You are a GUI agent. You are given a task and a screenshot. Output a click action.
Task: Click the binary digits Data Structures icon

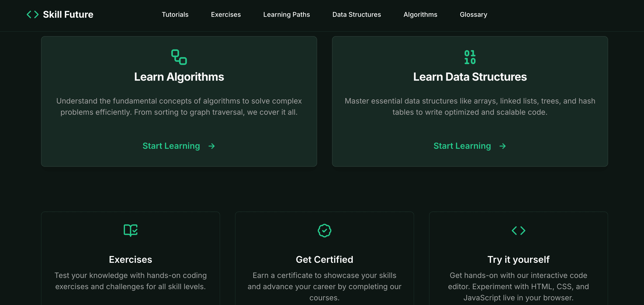pyautogui.click(x=470, y=57)
